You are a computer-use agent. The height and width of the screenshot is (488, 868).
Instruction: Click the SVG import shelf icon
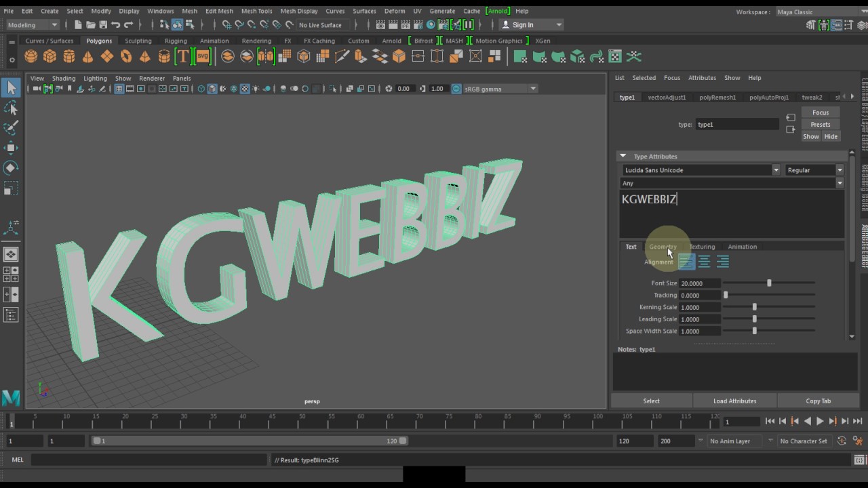203,57
